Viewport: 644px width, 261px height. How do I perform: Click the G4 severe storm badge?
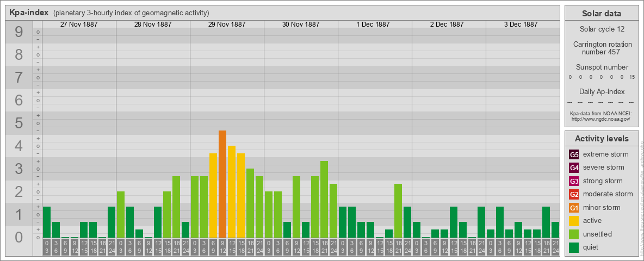pyautogui.click(x=574, y=168)
